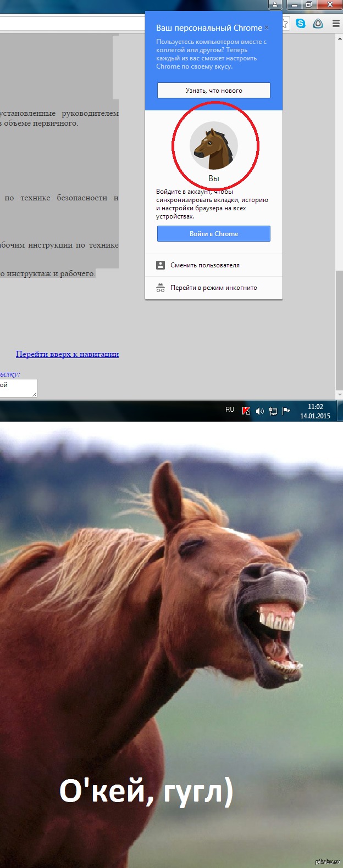Viewport: 343px width, 868px height.
Task: Click the horse profile avatar picture
Action: click(214, 145)
